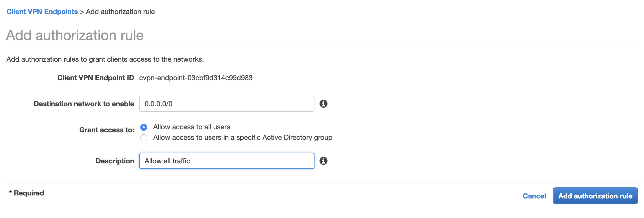Click the info icon next to Description field
644x218 pixels.
click(x=323, y=161)
